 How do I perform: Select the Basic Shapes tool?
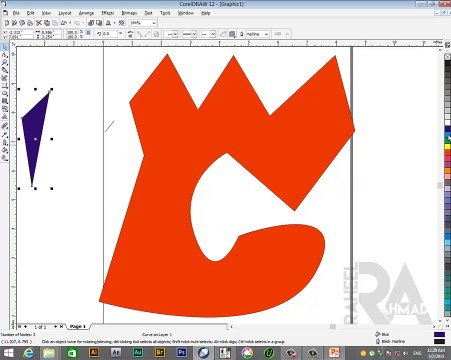(4, 109)
